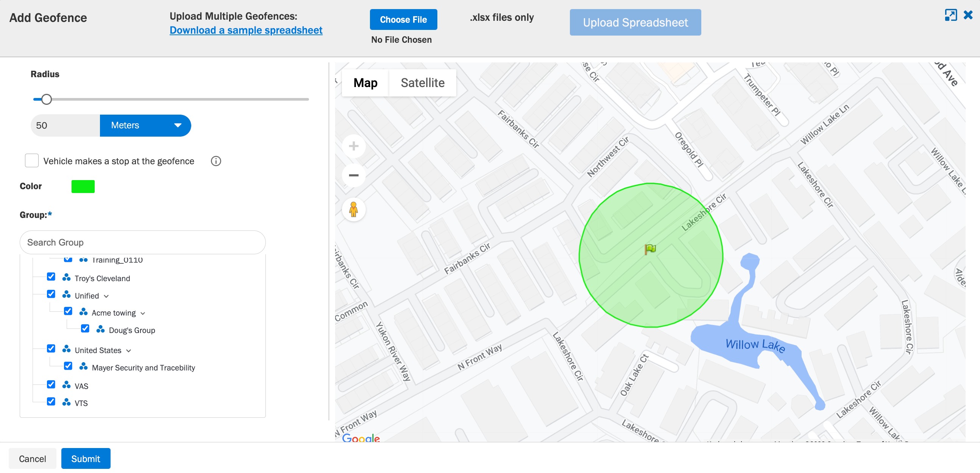980x473 pixels.
Task: Zoom out on the map
Action: 353,175
